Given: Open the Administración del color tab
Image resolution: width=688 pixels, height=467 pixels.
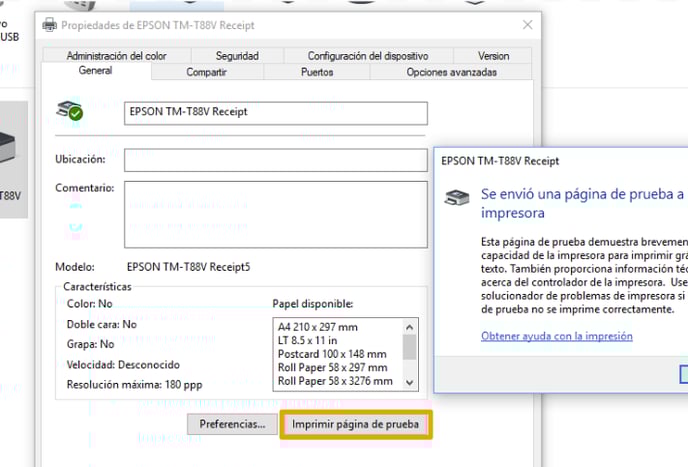Looking at the screenshot, I should coord(116,56).
